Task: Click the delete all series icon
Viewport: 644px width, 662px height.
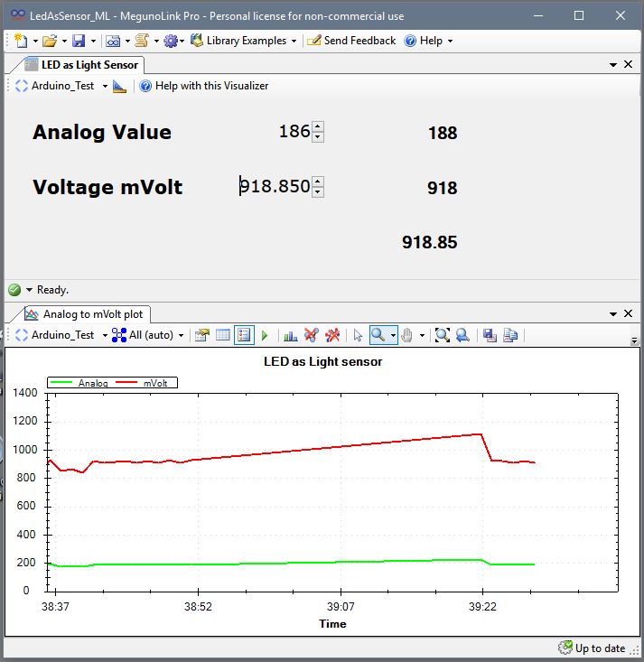Action: (x=332, y=336)
